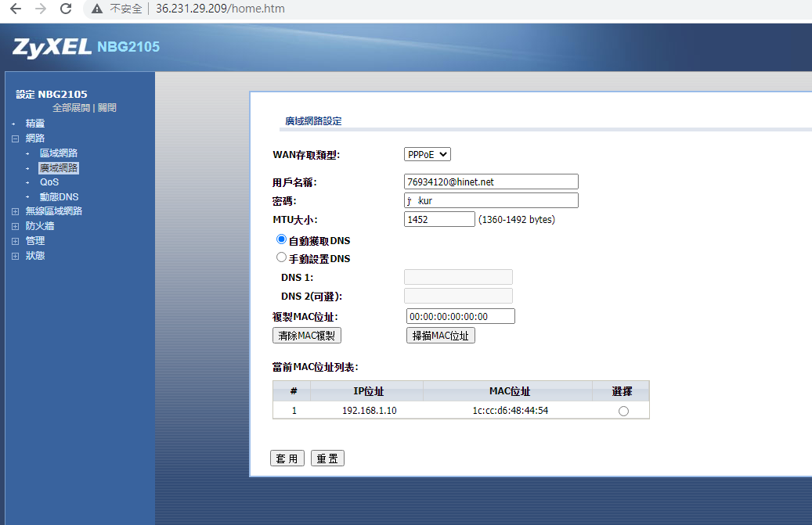Open the 防火牆 menu label
This screenshot has height=525, width=812.
click(40, 226)
